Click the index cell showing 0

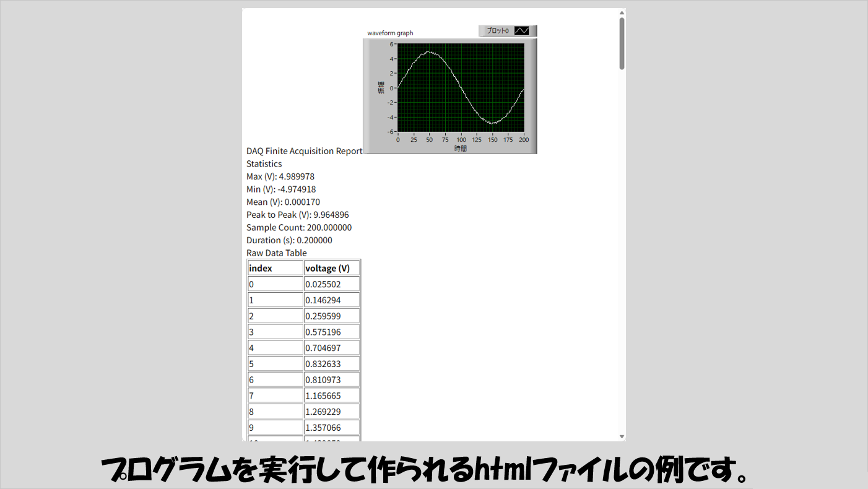tap(276, 284)
